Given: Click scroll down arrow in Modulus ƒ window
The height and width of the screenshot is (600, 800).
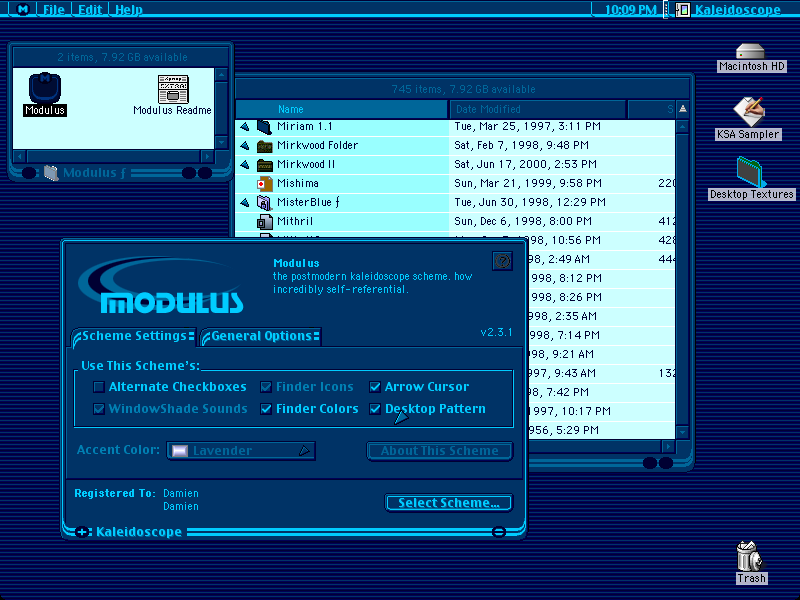Looking at the screenshot, I should 221,142.
